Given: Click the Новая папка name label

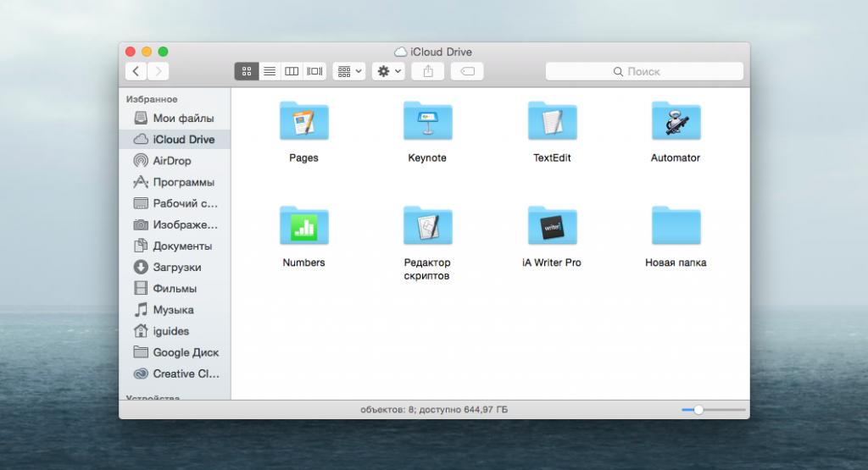Looking at the screenshot, I should pyautogui.click(x=676, y=263).
